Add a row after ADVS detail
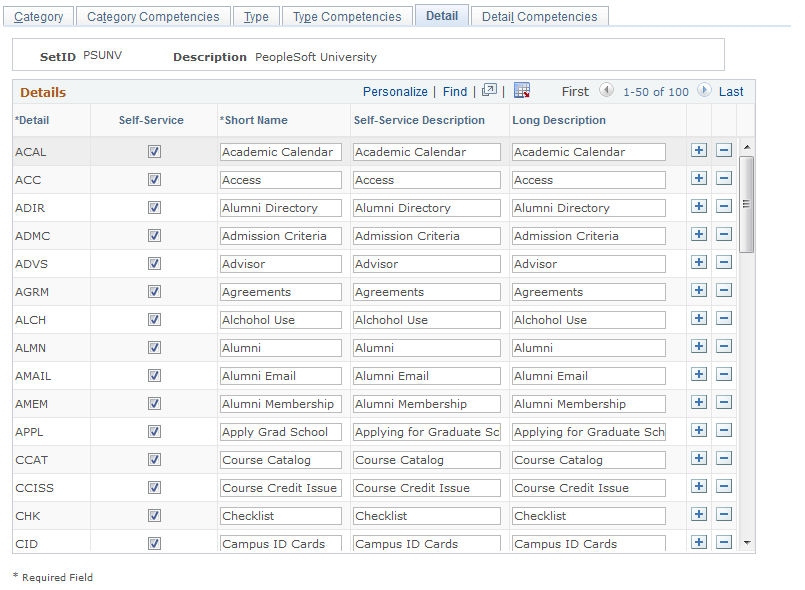This screenshot has height=590, width=805. [x=699, y=262]
